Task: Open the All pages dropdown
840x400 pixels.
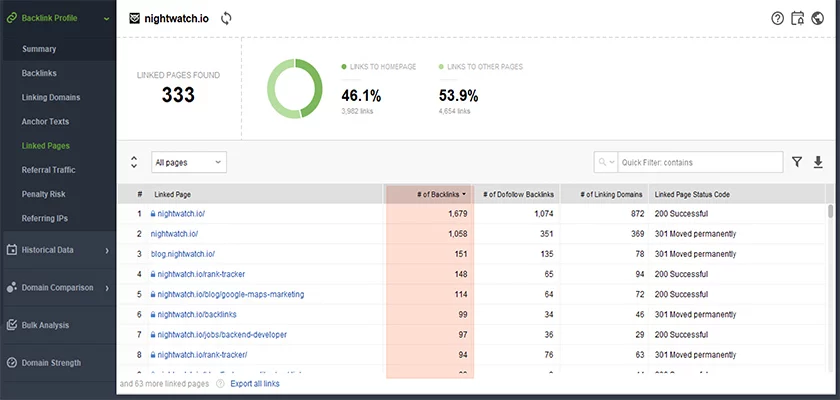Action: coord(189,162)
